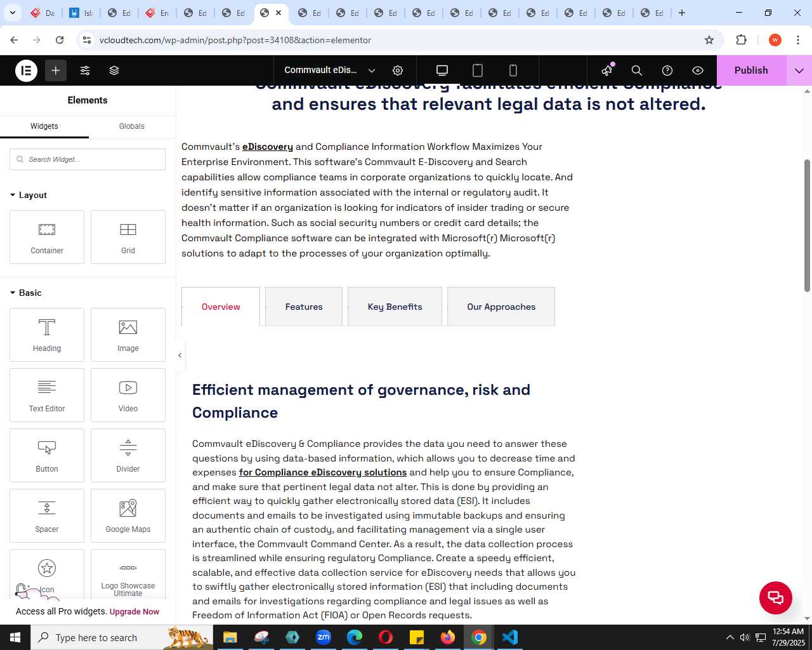
Task: Select the Logo Showcase Ultimate widget
Action: tap(128, 574)
